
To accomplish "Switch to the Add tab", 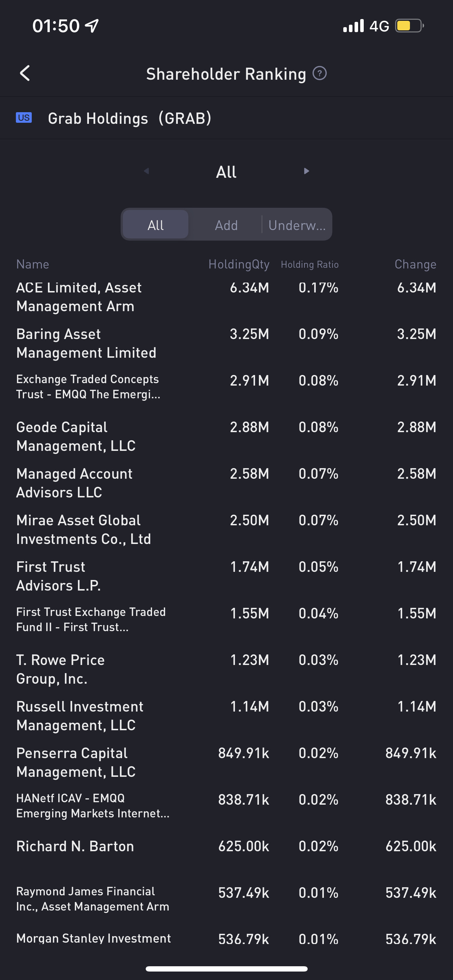I will click(x=226, y=225).
